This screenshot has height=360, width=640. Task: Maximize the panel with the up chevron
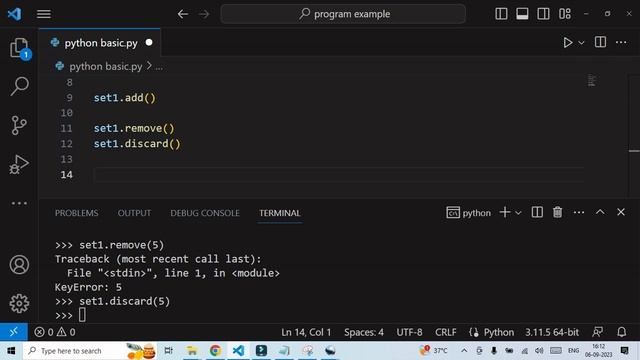(x=600, y=212)
